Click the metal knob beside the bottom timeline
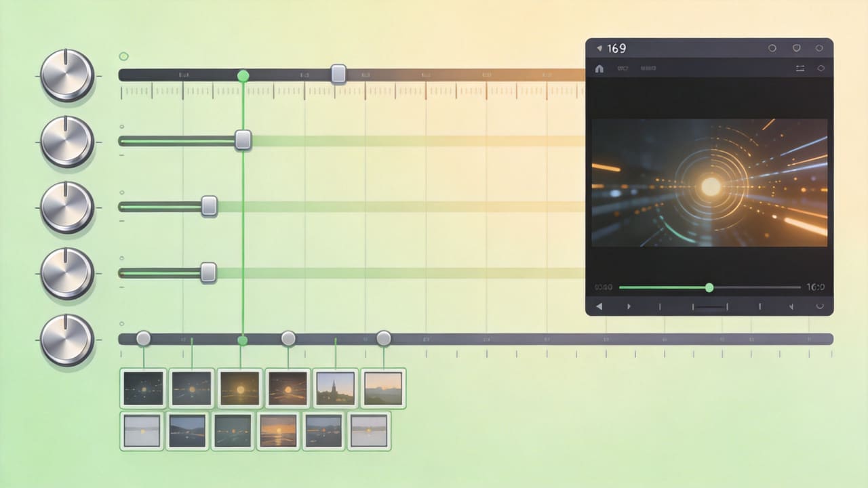Viewport: 868px width, 488px height. 67,340
